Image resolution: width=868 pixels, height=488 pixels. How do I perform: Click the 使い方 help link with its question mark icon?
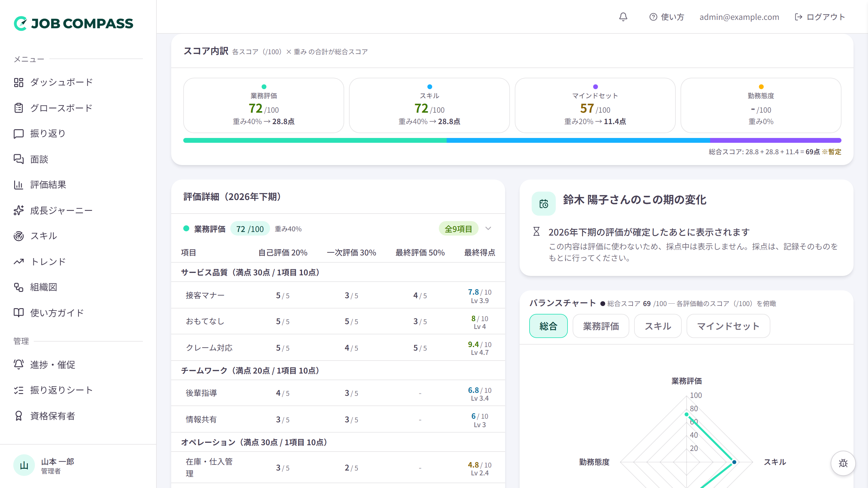pyautogui.click(x=666, y=17)
